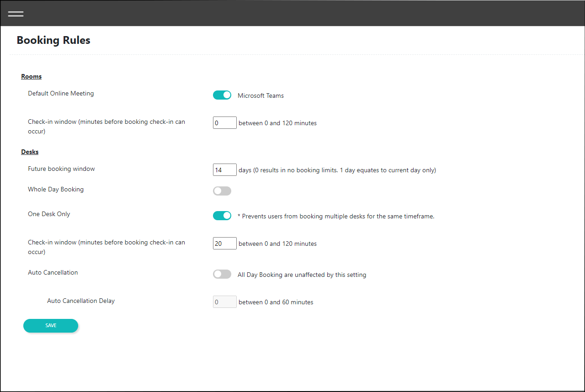Click the Future booking window days field

(x=224, y=170)
